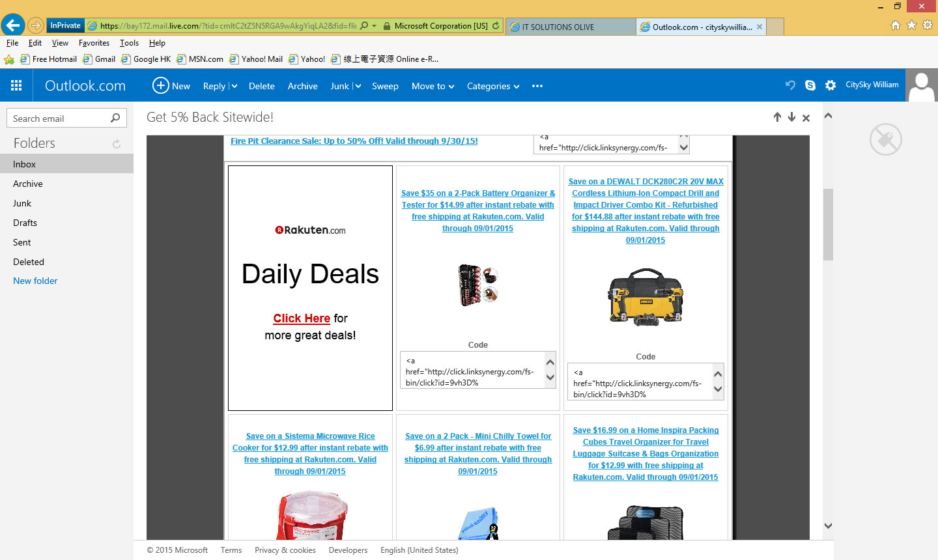Click the CitySky William profile picture
The height and width of the screenshot is (560, 938).
(x=922, y=85)
